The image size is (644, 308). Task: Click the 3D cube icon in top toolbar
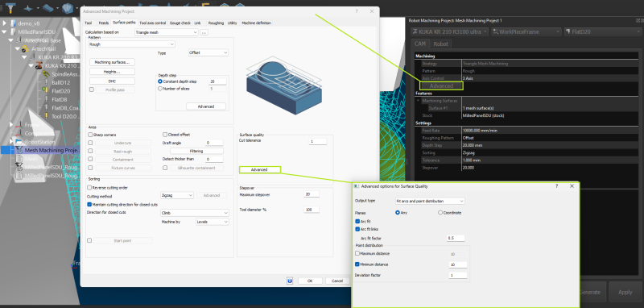coord(68,7)
